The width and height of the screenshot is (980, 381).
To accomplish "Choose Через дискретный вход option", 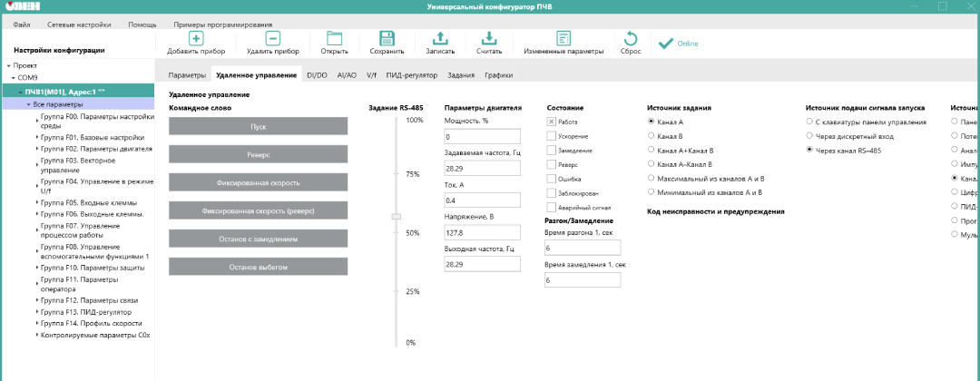I will tap(809, 135).
